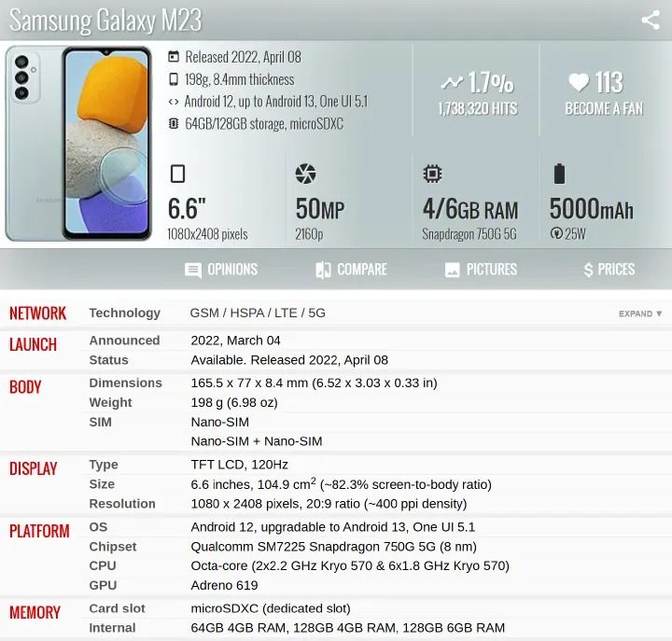This screenshot has height=641, width=672.
Task: Click the Chipset spec label link
Action: [x=113, y=546]
